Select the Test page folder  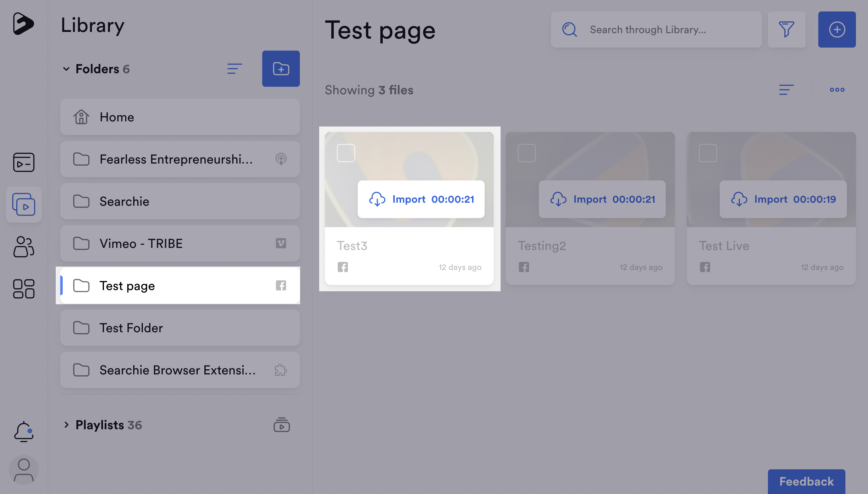pos(180,286)
